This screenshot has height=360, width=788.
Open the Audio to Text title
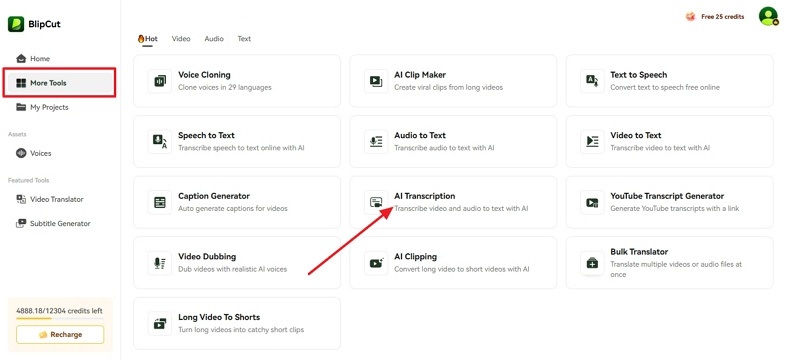(420, 136)
